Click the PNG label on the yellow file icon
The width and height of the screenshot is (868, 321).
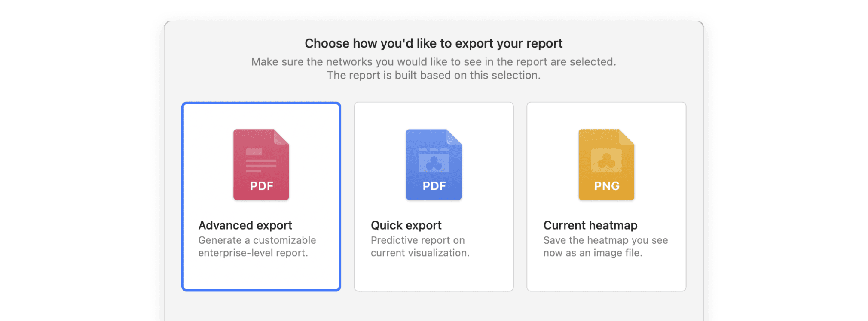(606, 186)
